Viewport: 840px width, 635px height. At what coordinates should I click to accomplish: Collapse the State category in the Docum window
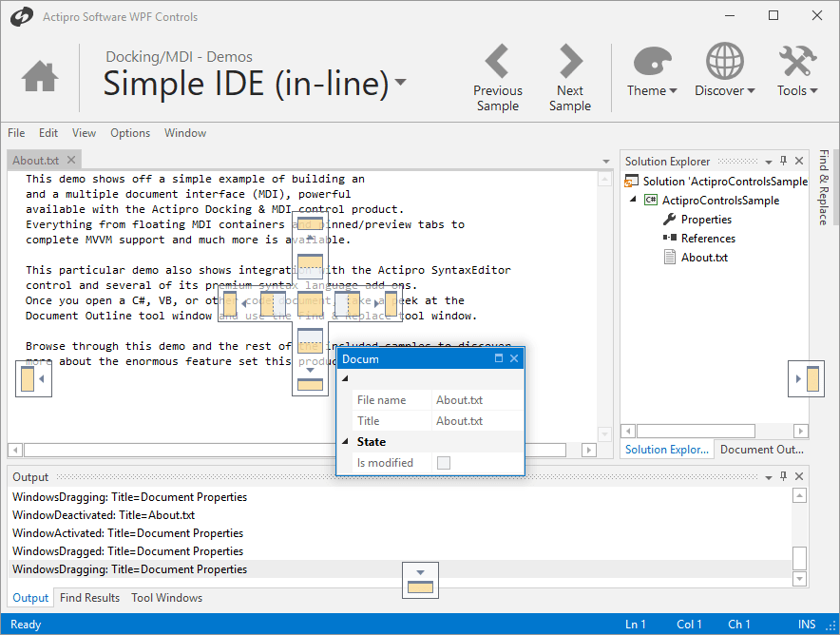[345, 441]
